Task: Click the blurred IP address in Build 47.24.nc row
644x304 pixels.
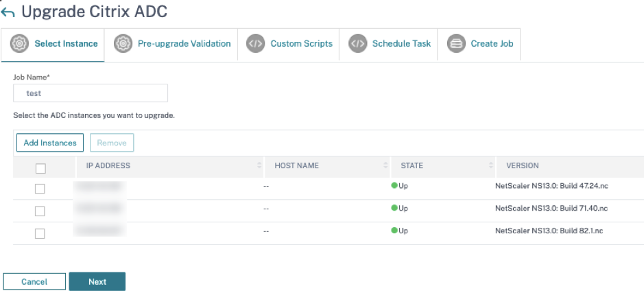Action: pos(100,187)
